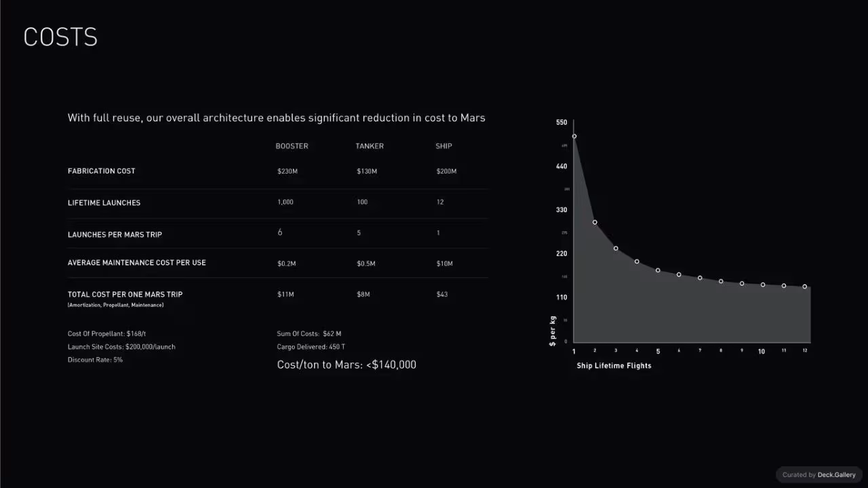Click the "With full reuse" subtitle sentence
The width and height of the screenshot is (868, 488).
(276, 118)
